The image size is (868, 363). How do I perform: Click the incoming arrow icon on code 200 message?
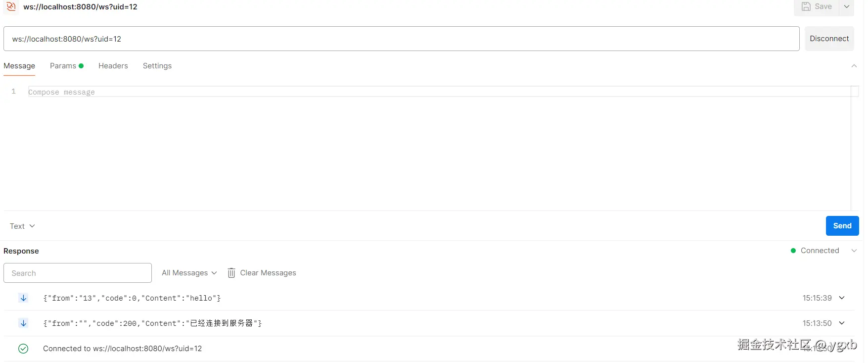tap(23, 323)
